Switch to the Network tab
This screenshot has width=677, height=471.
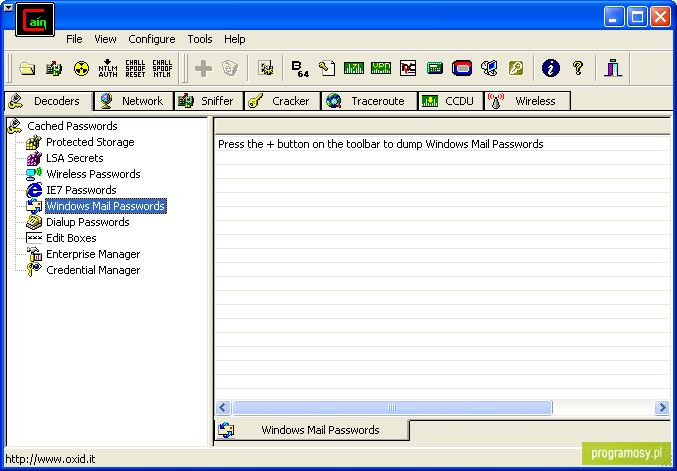(134, 101)
